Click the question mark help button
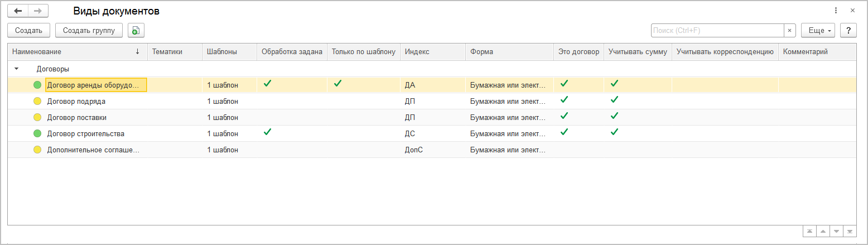The width and height of the screenshot is (868, 245). click(848, 30)
